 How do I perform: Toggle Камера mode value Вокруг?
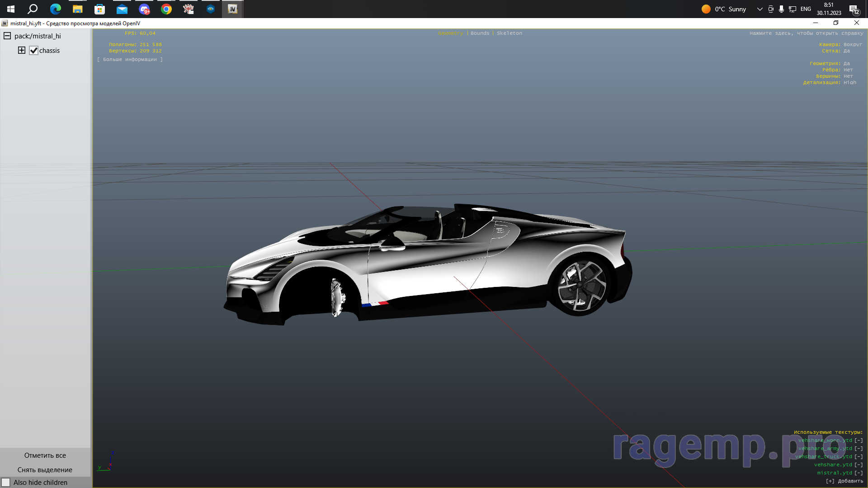click(x=853, y=45)
